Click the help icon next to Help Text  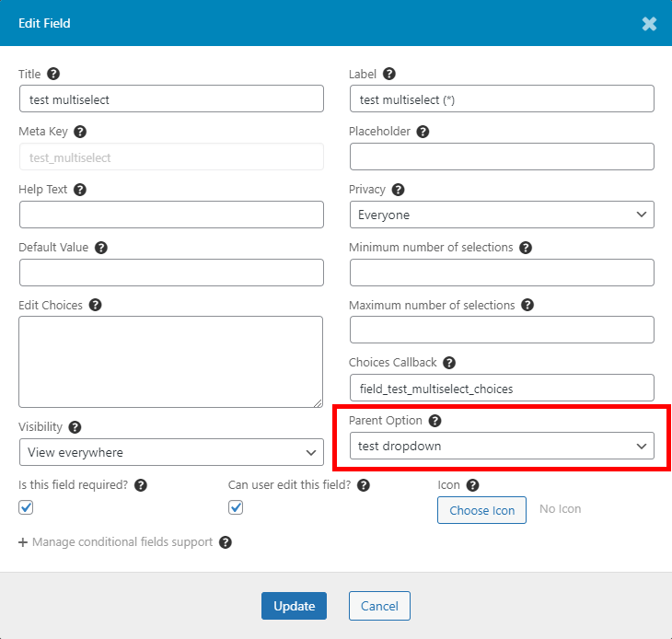(80, 190)
